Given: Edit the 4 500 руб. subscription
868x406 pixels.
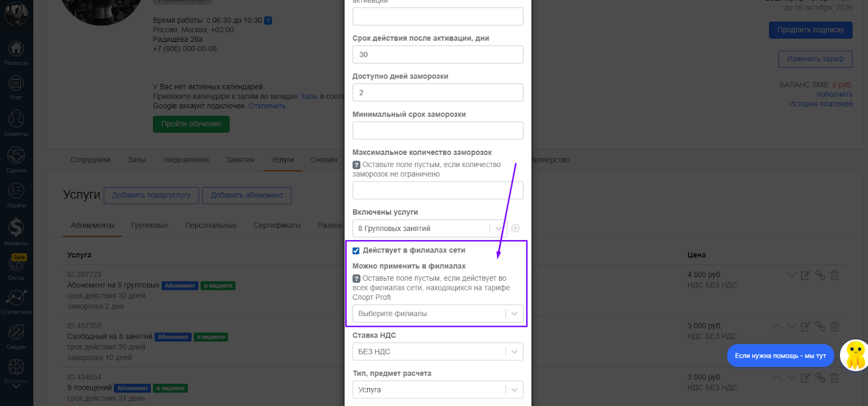Looking at the screenshot, I should (x=806, y=275).
